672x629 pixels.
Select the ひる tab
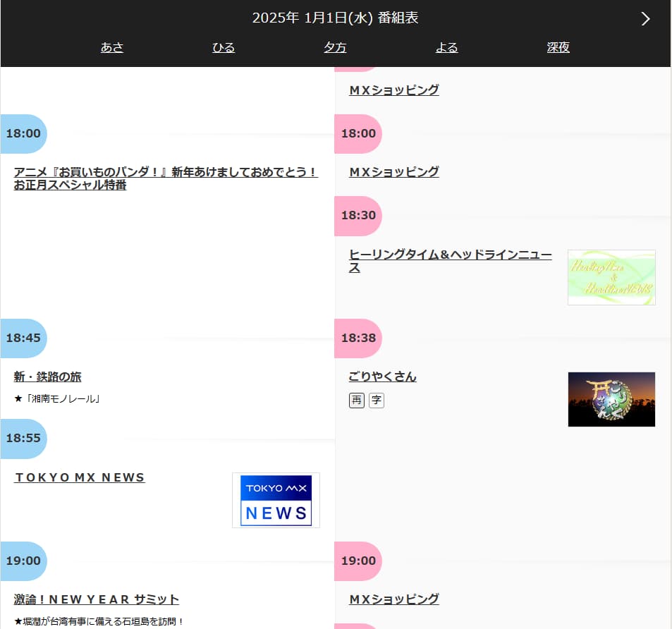224,48
